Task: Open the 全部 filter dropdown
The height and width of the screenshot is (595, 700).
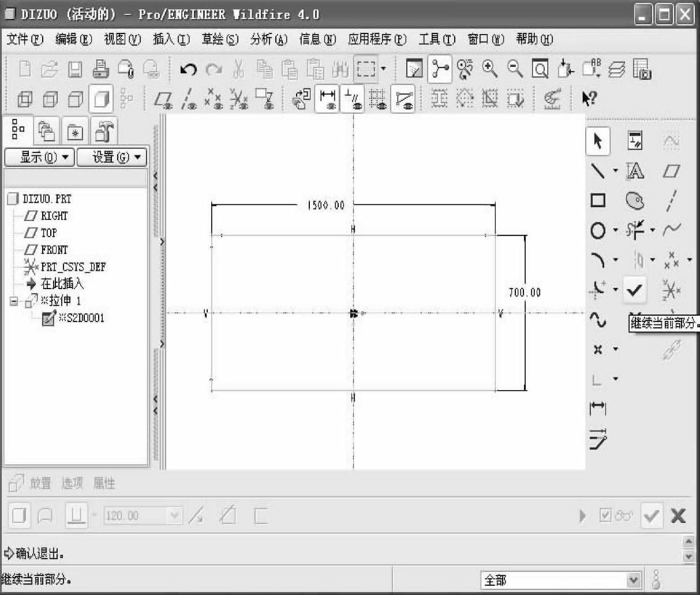Action: [633, 580]
